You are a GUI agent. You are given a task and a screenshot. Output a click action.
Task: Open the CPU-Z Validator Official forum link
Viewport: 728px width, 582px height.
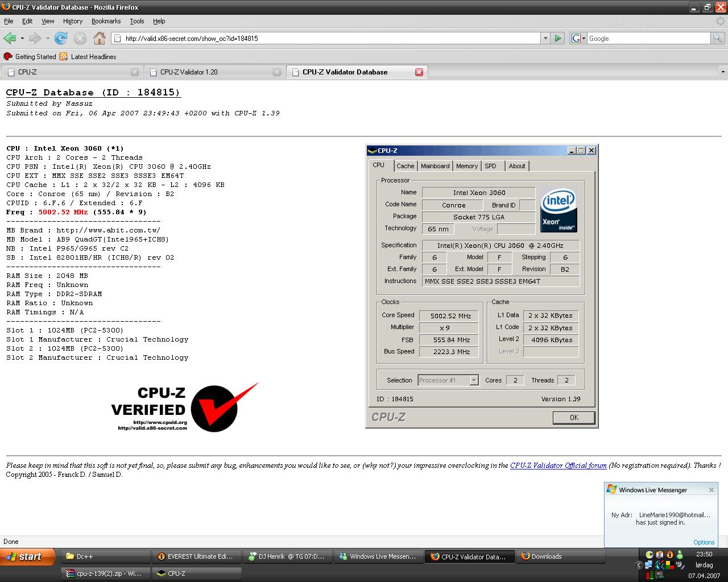point(558,465)
